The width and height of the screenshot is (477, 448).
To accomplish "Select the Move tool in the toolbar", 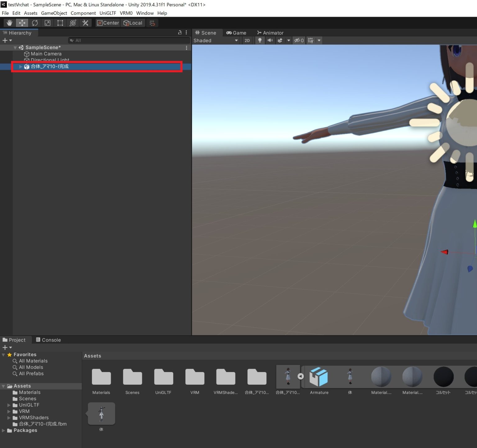I will (22, 23).
